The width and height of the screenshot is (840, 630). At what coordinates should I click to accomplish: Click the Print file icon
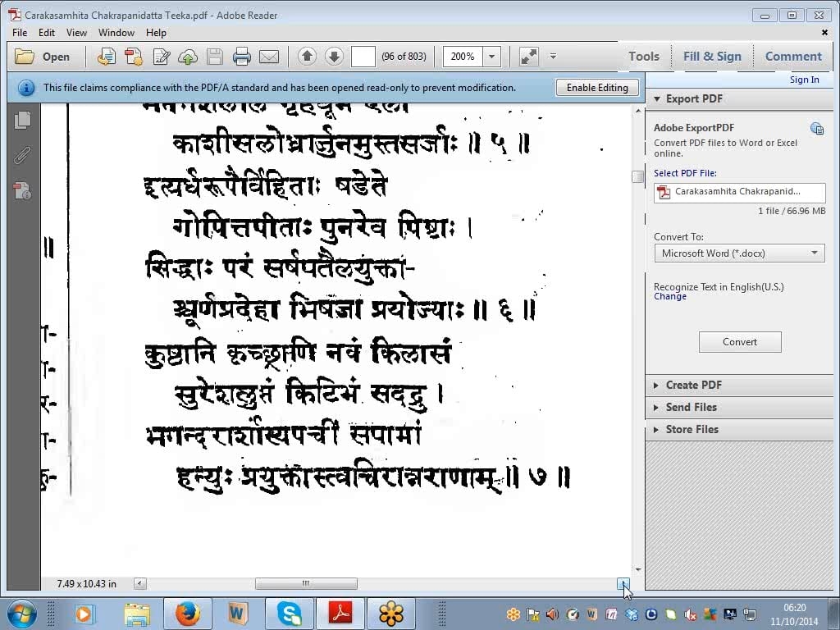241,57
